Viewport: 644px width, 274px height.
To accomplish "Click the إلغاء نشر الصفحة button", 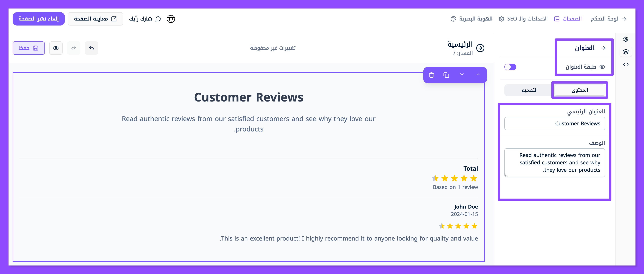I will click(39, 19).
